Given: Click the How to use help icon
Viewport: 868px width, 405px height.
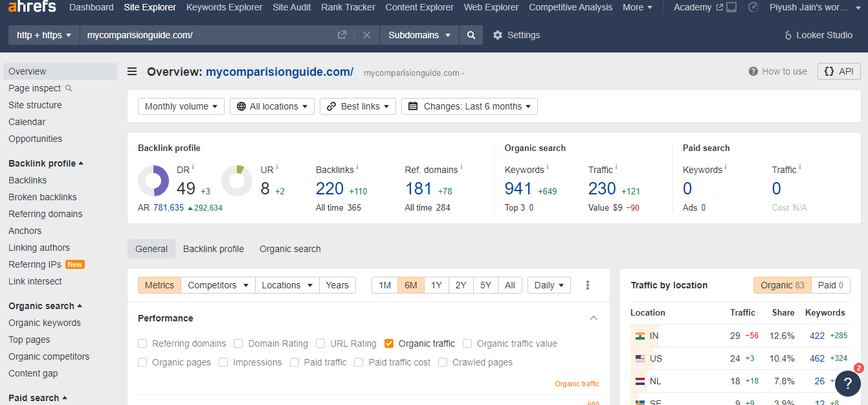Looking at the screenshot, I should 753,71.
